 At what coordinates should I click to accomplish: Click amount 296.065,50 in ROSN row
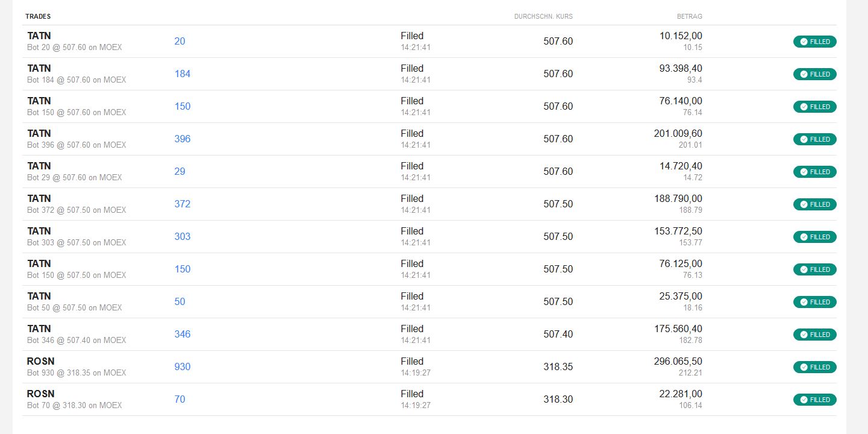tap(678, 362)
